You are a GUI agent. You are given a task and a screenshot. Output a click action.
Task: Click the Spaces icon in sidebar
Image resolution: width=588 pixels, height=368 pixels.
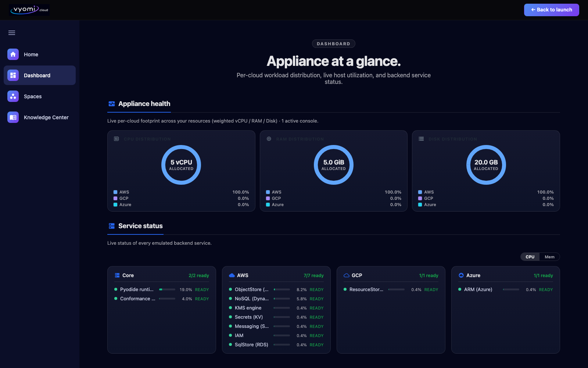(13, 96)
